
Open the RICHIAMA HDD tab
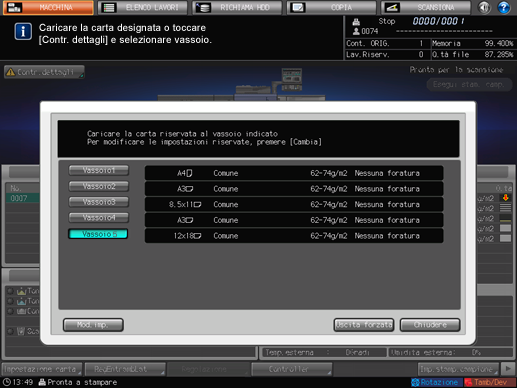click(x=237, y=8)
